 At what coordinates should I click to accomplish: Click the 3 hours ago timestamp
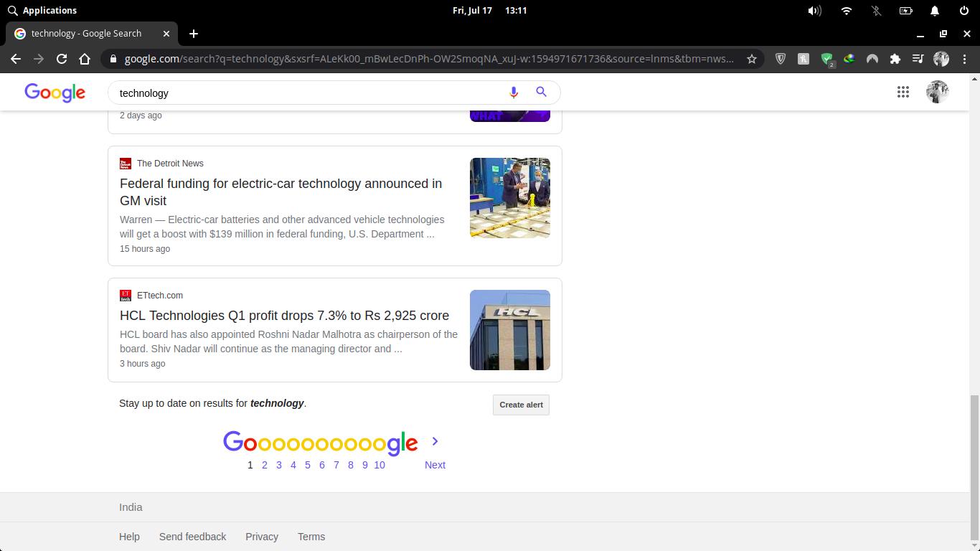tap(142, 364)
